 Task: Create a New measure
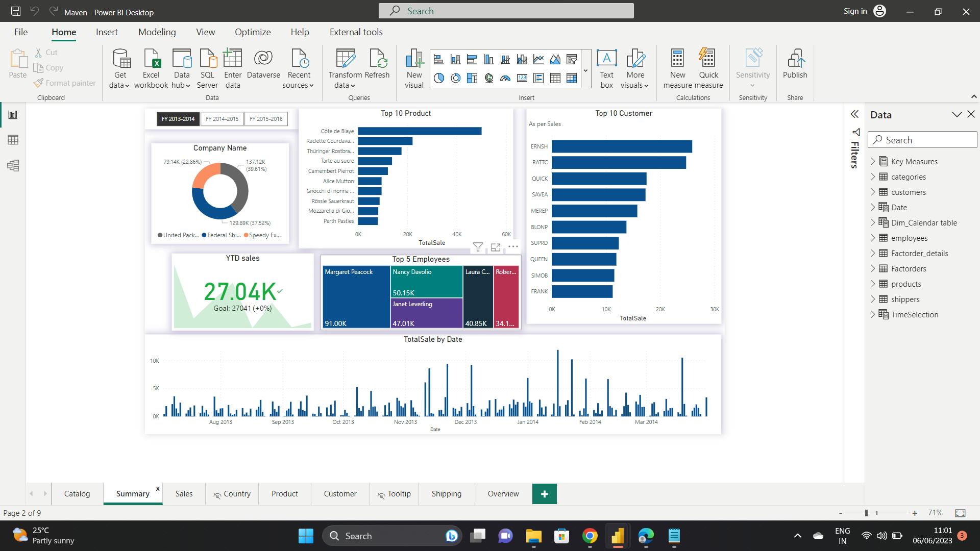click(x=677, y=69)
